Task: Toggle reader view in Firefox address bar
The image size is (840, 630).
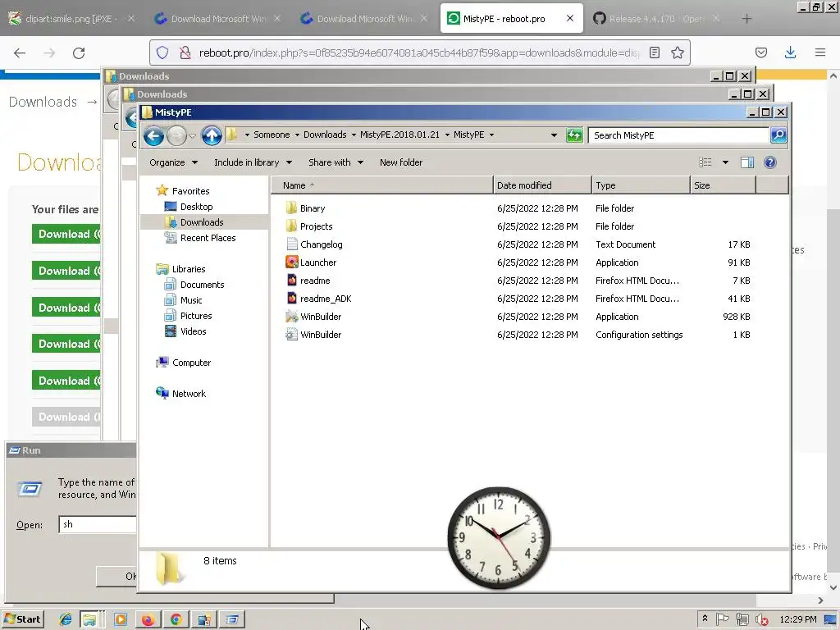Action: (654, 52)
